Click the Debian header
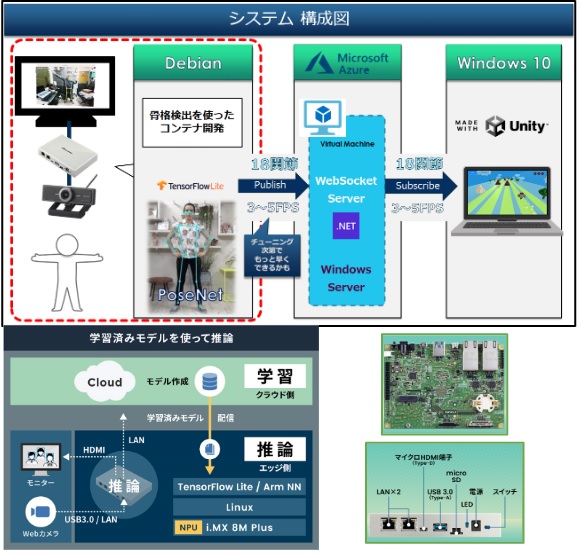 point(193,63)
